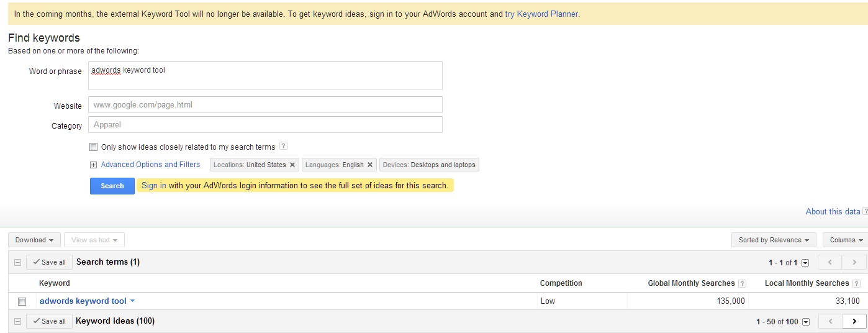Remove the United States location filter
868x333 pixels.
[x=292, y=165]
